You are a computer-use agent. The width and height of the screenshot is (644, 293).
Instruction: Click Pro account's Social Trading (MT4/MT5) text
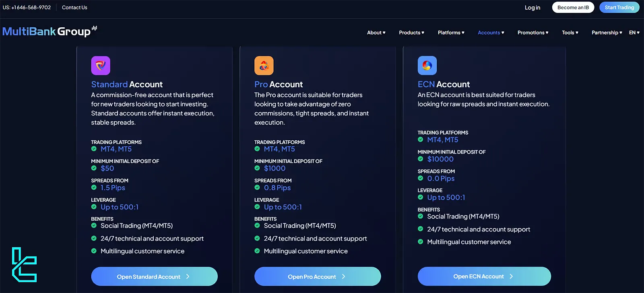pos(300,226)
